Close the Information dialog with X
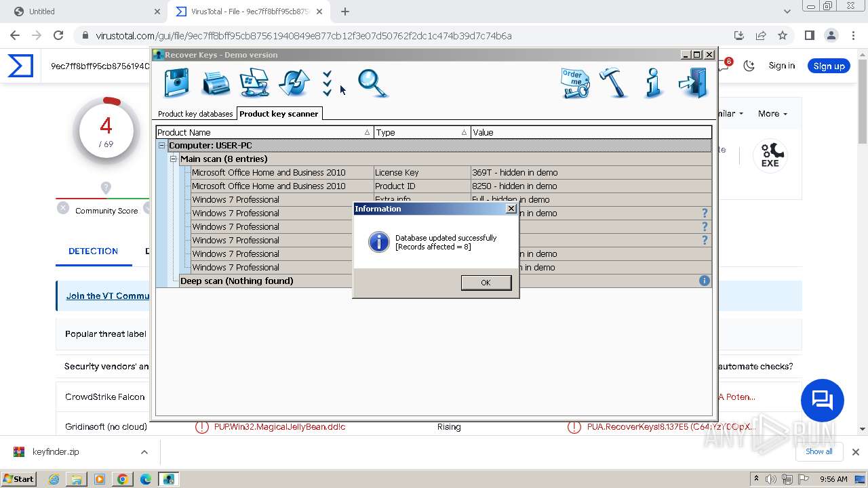The height and width of the screenshot is (488, 868). 511,209
